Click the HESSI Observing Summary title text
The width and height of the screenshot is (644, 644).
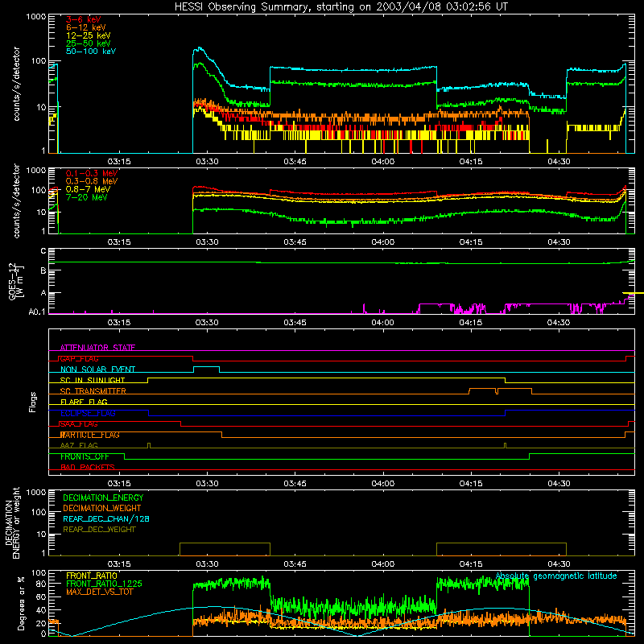point(341,7)
